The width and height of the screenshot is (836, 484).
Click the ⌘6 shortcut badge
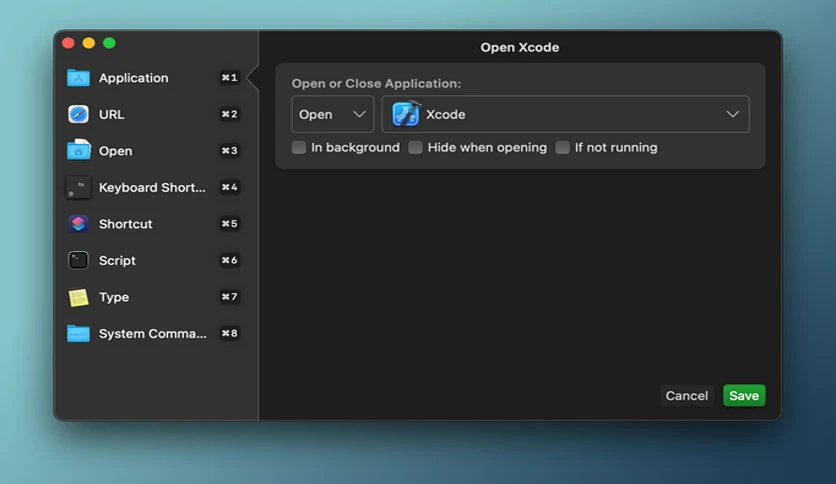pos(230,260)
